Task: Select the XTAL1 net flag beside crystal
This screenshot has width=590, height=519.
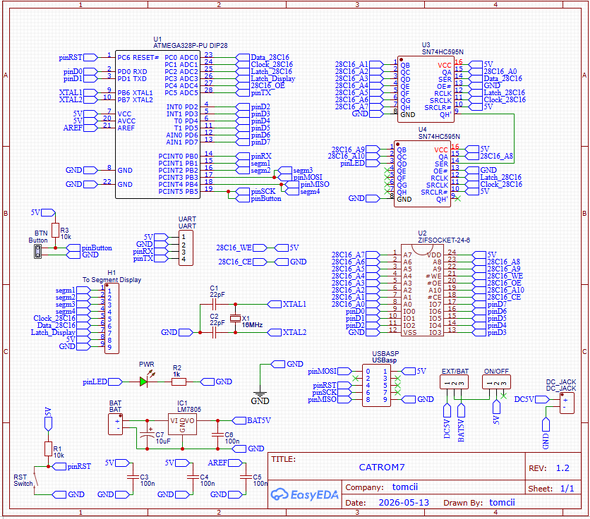Action: 287,304
